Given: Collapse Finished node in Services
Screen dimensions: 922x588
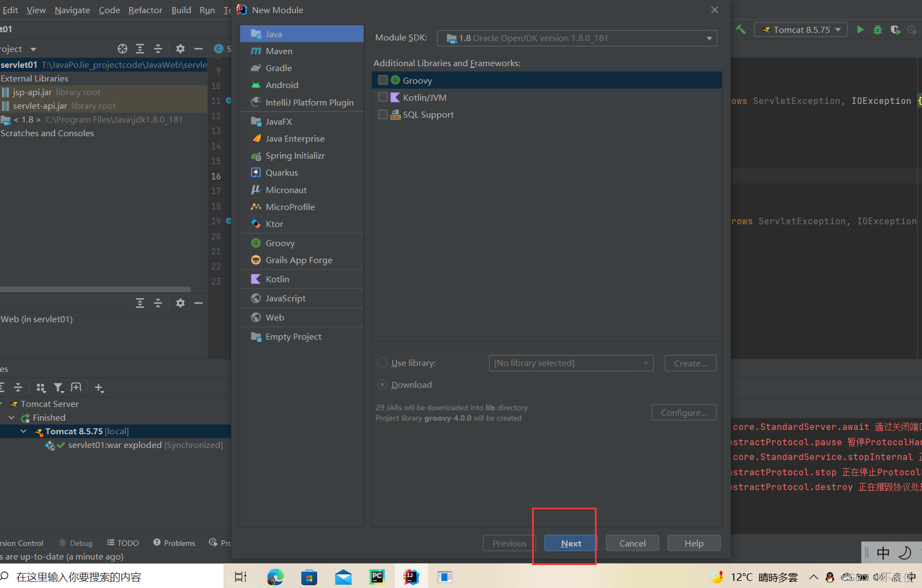Looking at the screenshot, I should coord(11,417).
